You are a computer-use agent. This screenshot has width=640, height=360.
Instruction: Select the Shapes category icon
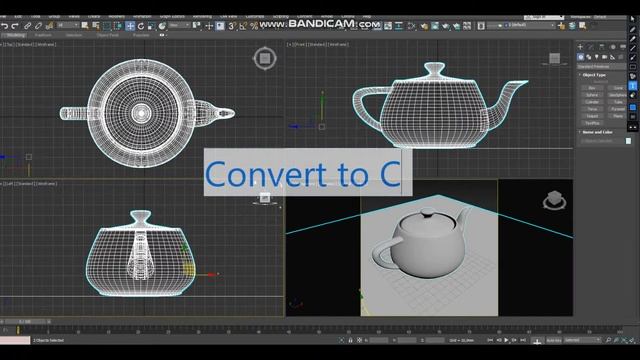point(589,57)
